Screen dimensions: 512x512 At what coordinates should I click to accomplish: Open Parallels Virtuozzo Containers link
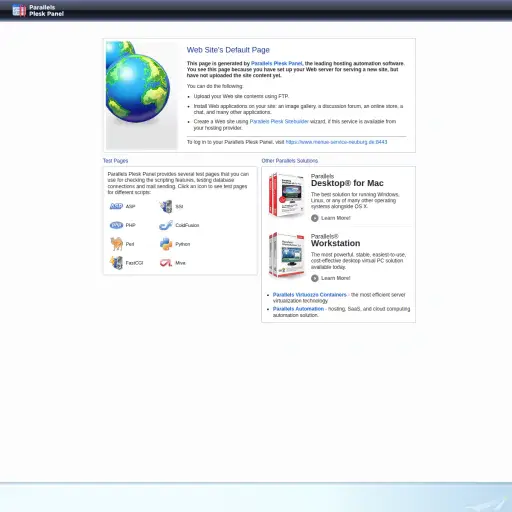pos(310,295)
